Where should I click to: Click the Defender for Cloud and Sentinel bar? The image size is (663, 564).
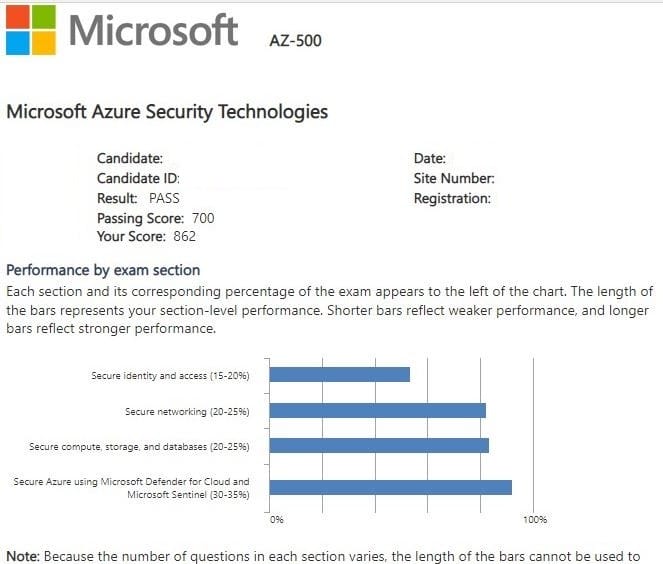click(391, 487)
